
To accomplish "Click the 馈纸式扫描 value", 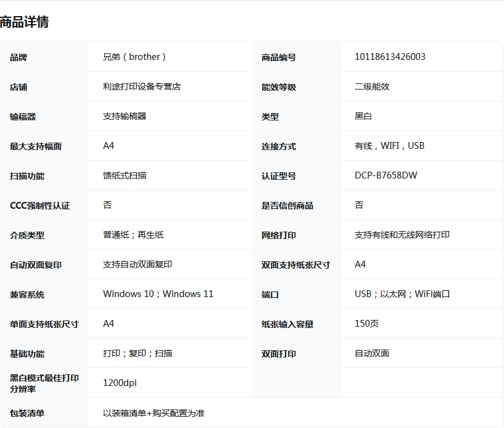I will [125, 175].
